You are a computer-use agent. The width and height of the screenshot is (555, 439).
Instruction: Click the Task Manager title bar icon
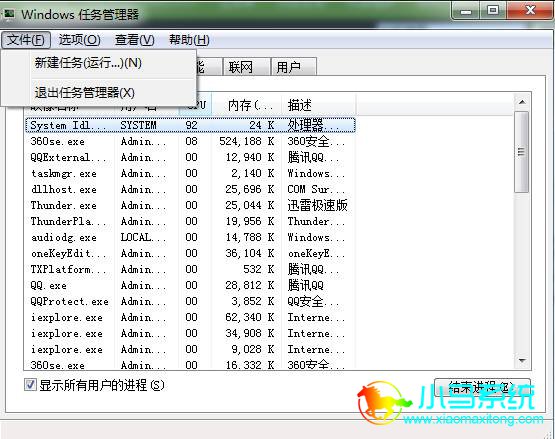click(9, 14)
